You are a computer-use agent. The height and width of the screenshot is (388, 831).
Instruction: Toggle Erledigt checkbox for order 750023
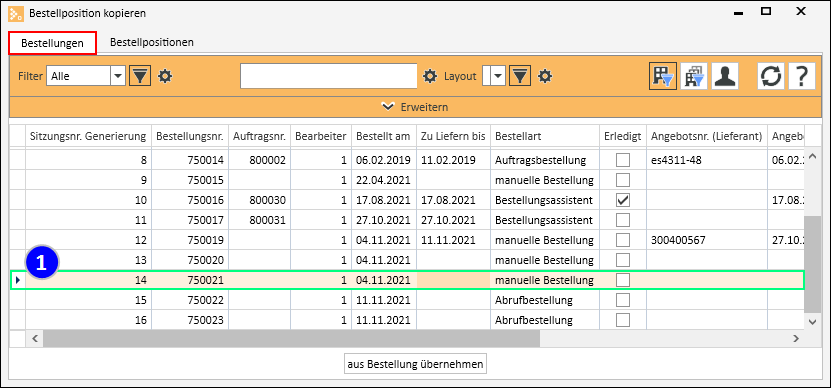pyautogui.click(x=623, y=320)
